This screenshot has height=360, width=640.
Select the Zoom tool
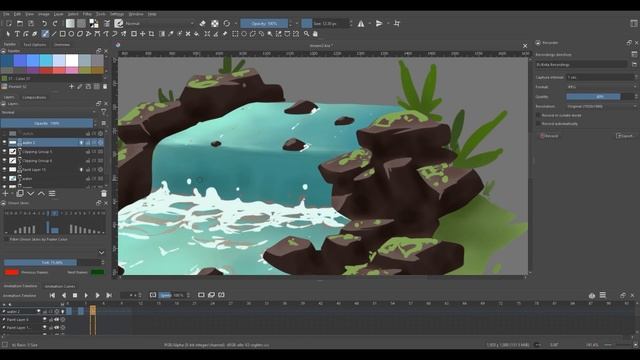pos(306,34)
